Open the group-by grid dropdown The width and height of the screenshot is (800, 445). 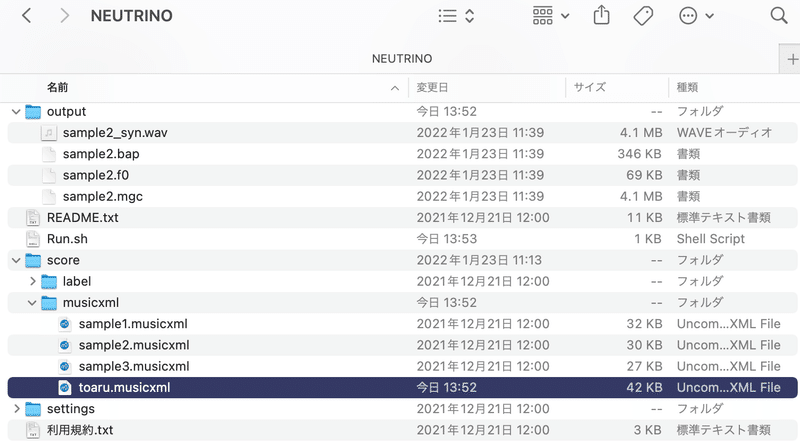point(551,16)
